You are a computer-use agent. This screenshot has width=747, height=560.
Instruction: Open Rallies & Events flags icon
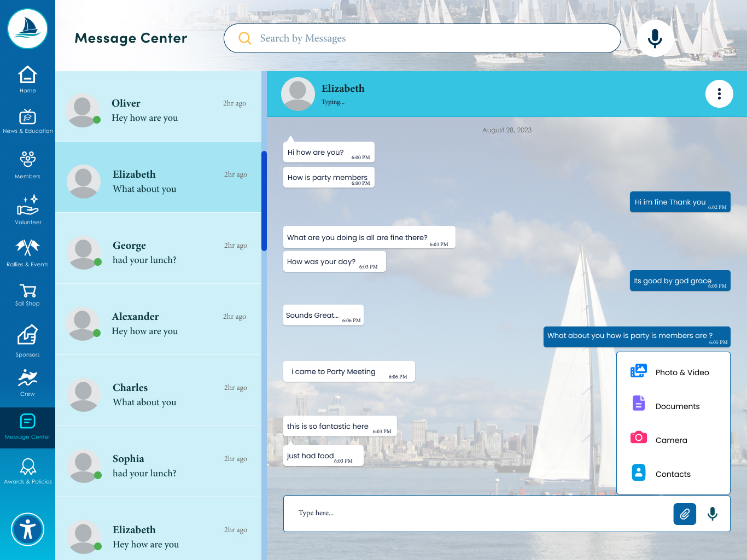(27, 248)
